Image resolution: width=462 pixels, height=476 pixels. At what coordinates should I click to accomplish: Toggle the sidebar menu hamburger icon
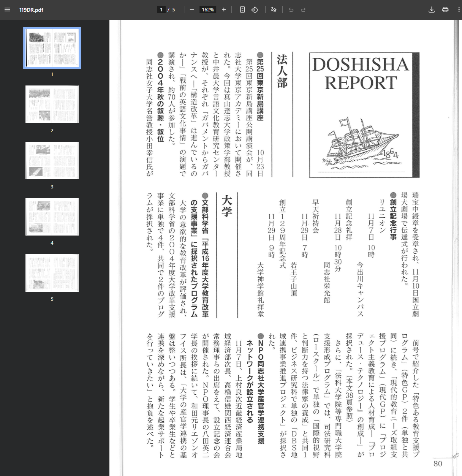(7, 9)
